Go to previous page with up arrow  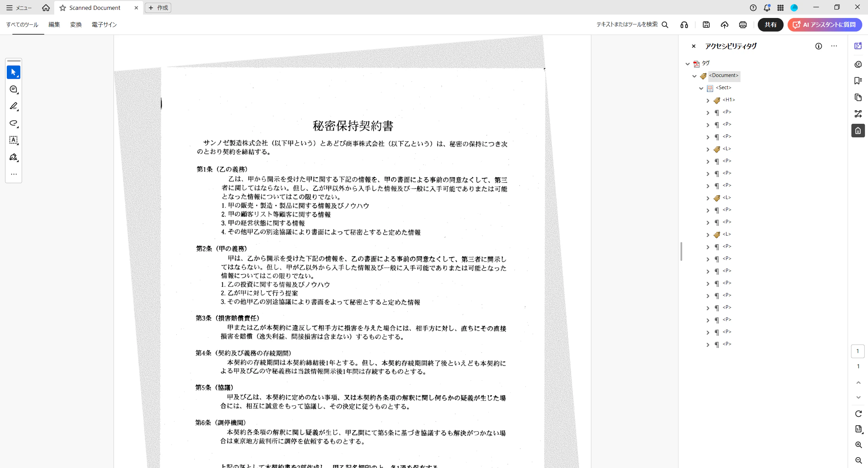pyautogui.click(x=859, y=383)
